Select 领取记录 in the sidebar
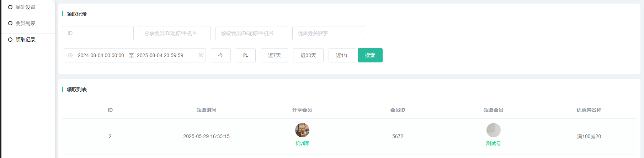Screen dimensions: 644x158 point(25,40)
